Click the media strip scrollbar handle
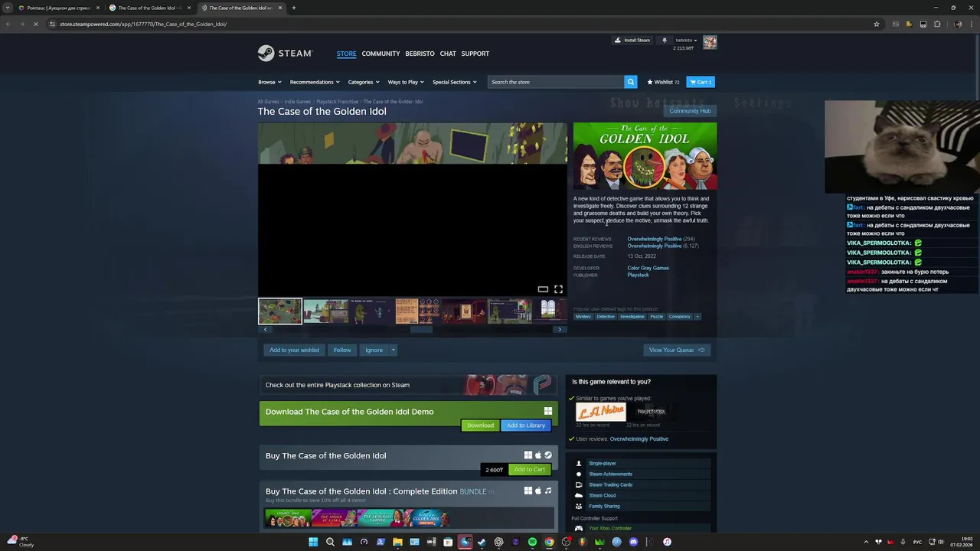This screenshot has height=551, width=980. (421, 330)
